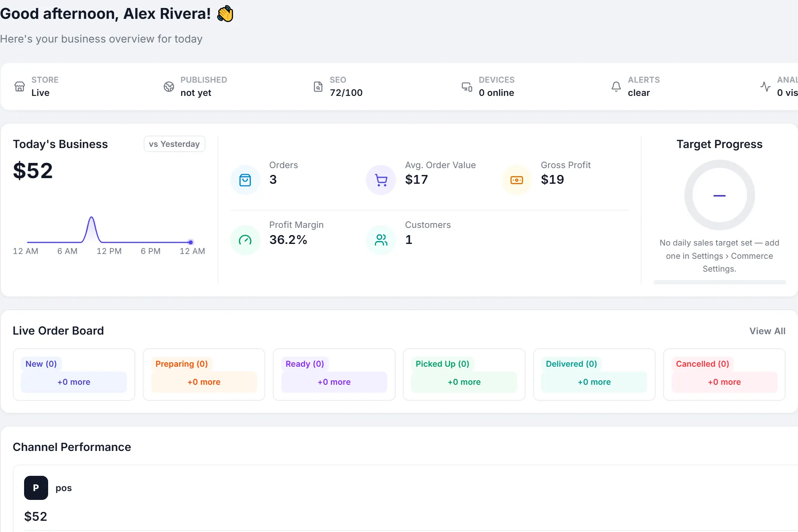798x532 pixels.
Task: Click the Orders shopping bag icon
Action: point(245,180)
